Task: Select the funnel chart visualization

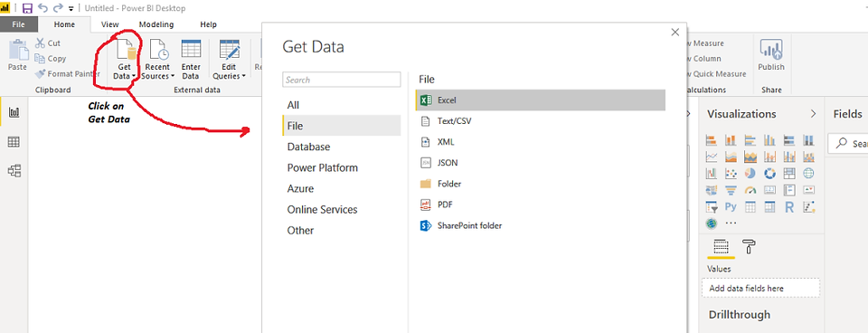Action: [731, 190]
